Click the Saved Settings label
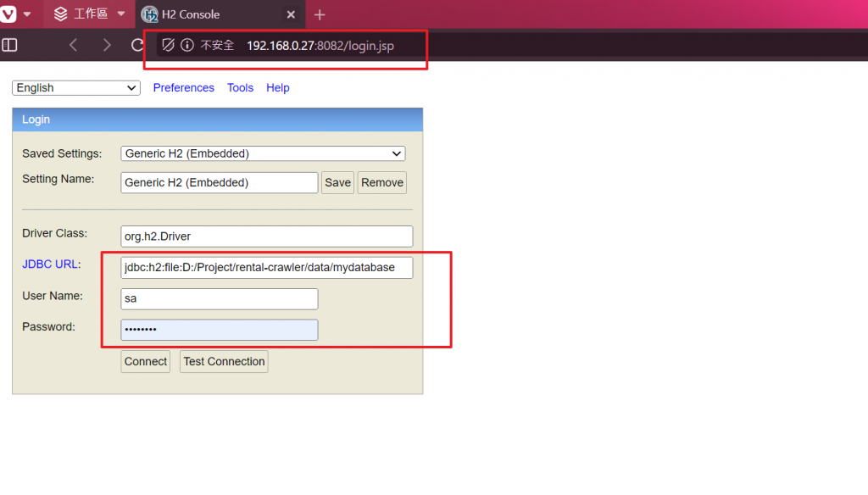The height and width of the screenshot is (495, 868). pos(62,154)
